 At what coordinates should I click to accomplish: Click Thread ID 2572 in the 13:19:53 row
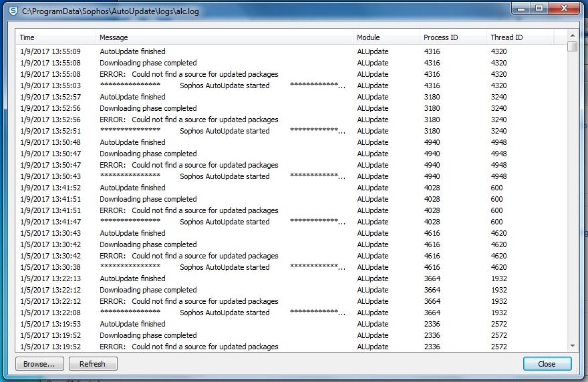[498, 324]
